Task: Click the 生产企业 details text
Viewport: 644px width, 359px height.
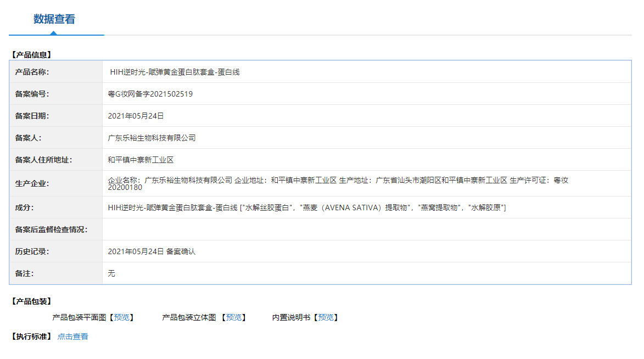Action: (338, 183)
